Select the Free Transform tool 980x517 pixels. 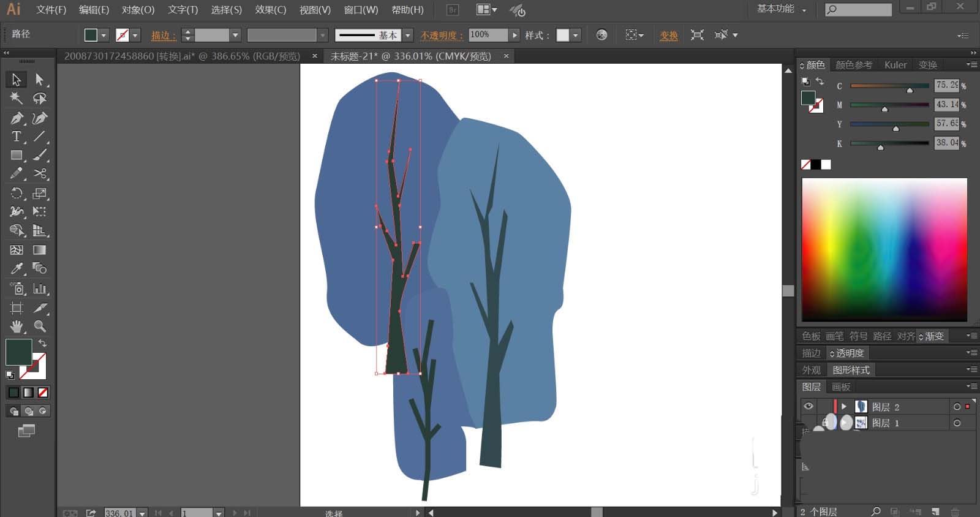[40, 212]
